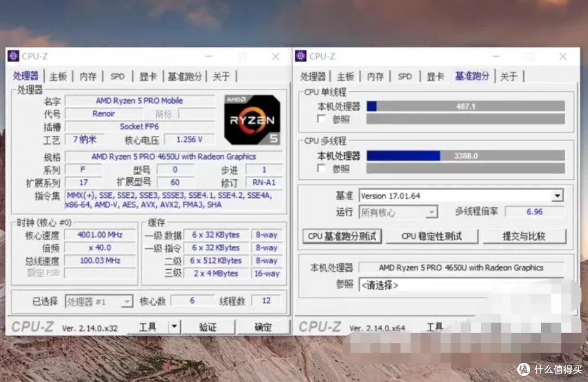The image size is (588, 382).
Task: Select 显卡 tab in right window
Action: pyautogui.click(x=436, y=76)
